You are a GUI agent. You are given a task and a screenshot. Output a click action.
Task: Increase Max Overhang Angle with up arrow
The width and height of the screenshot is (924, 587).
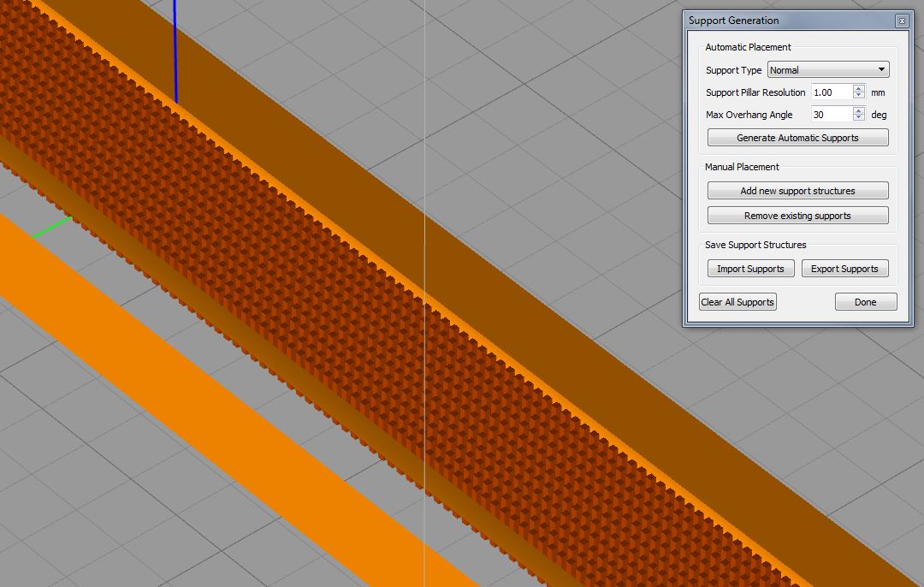coord(859,110)
